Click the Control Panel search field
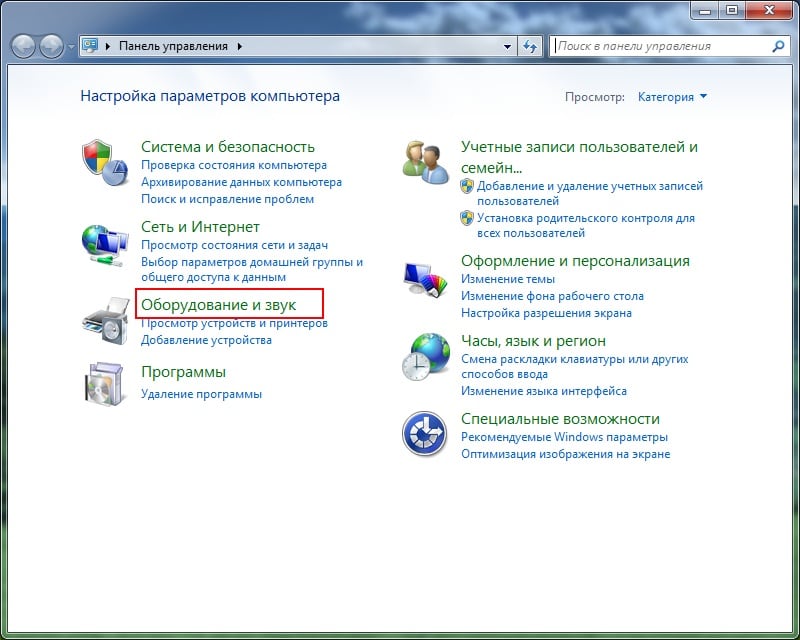800x640 pixels. click(x=660, y=46)
